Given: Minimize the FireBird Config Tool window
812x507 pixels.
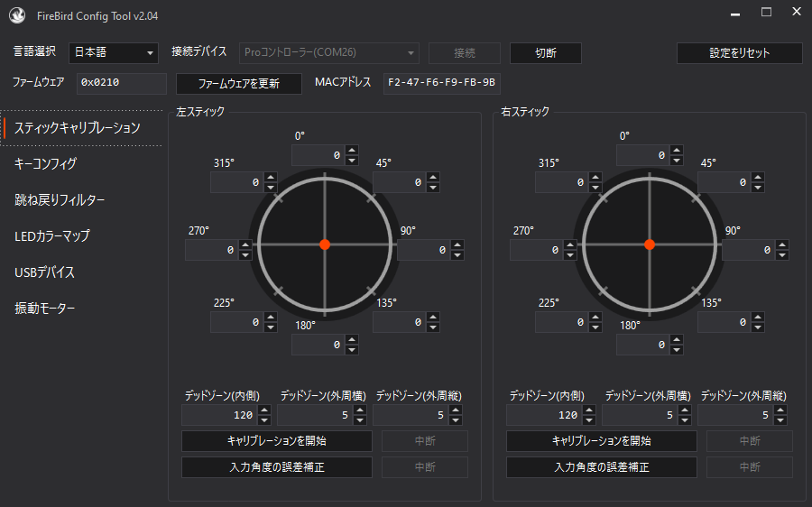Looking at the screenshot, I should pos(735,13).
